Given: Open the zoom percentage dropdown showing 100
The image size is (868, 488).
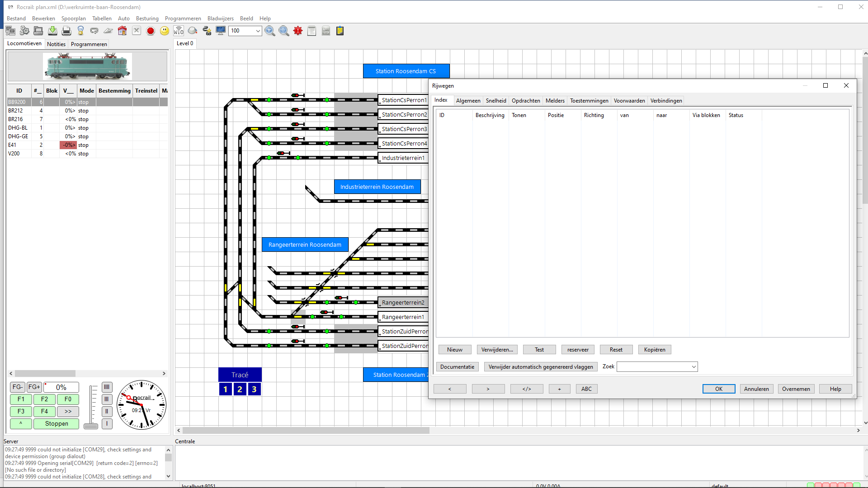Looking at the screenshot, I should [x=258, y=31].
